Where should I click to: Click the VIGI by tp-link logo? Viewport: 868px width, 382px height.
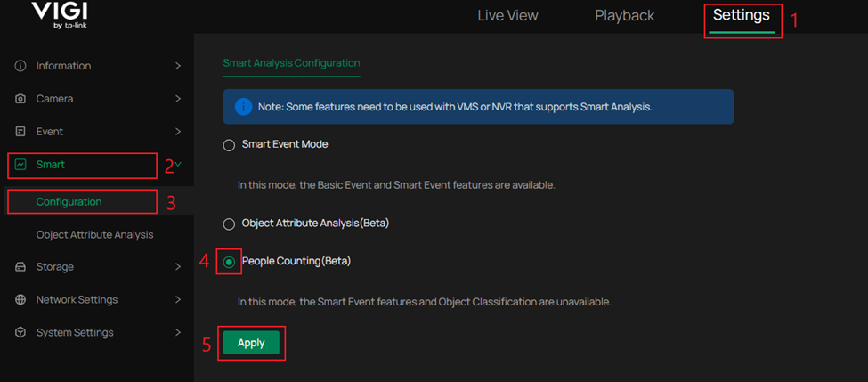point(60,13)
